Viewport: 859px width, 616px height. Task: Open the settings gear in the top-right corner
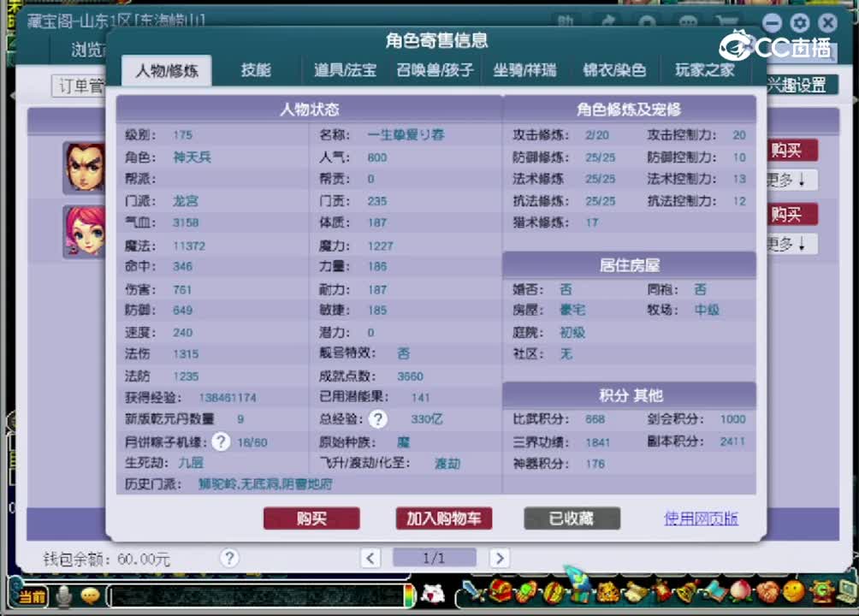tap(799, 23)
